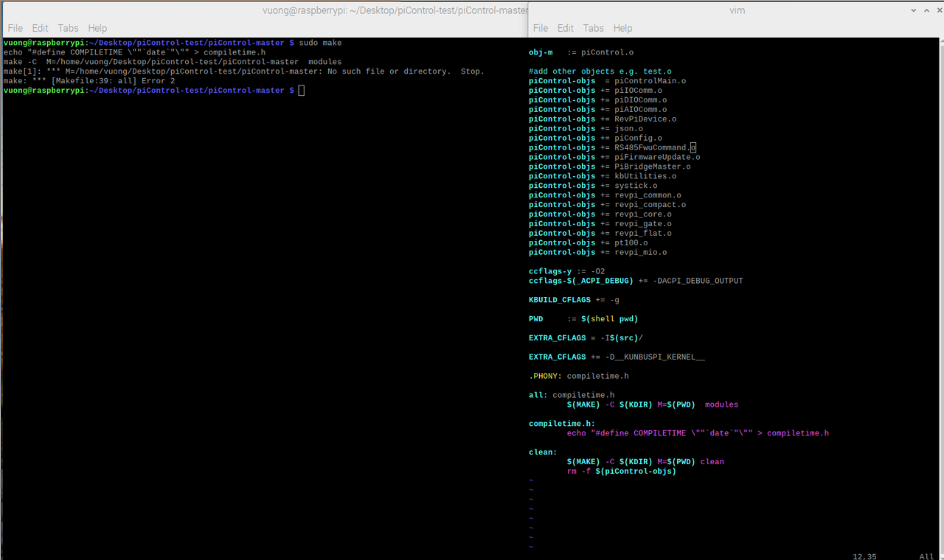Click the terminal line 'make: *** [Makefile:39: all] Error 2'

[89, 81]
